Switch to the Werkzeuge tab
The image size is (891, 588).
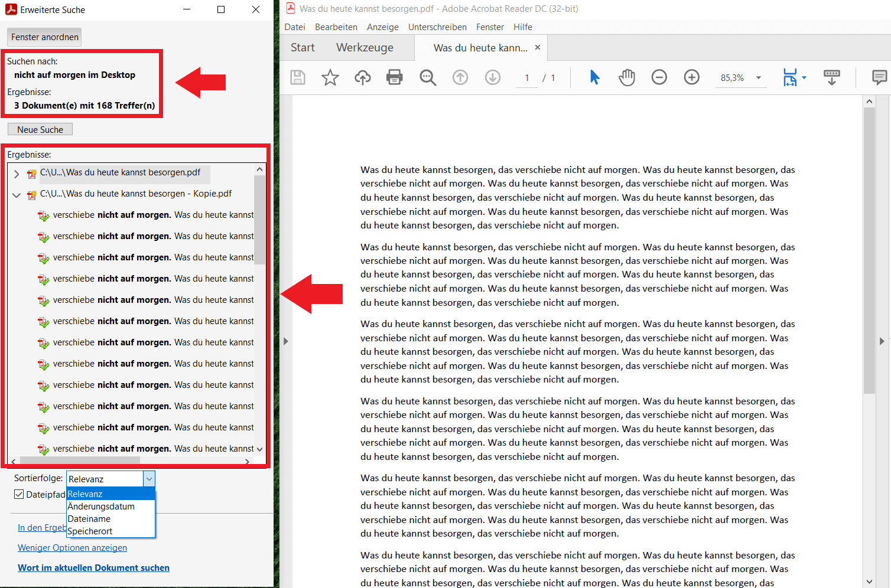pos(365,48)
